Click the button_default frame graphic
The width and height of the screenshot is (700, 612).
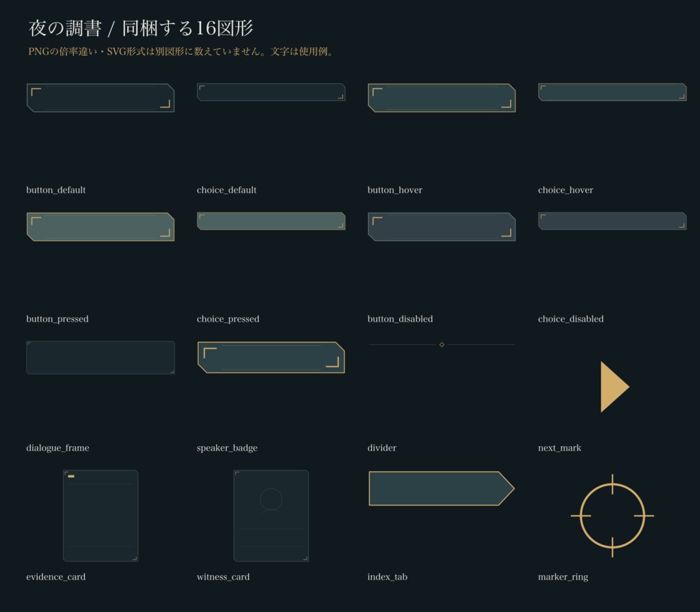coord(100,98)
